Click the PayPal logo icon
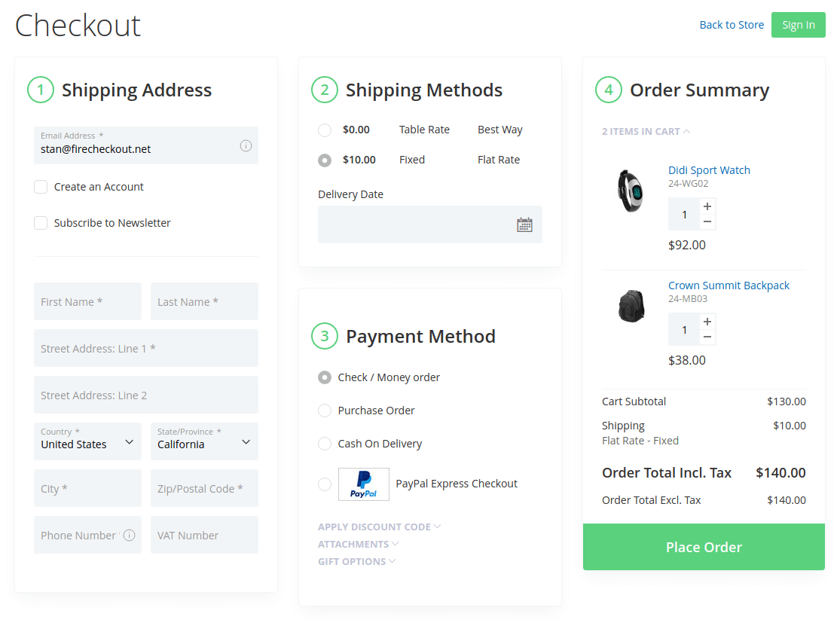The width and height of the screenshot is (840, 629). pos(364,484)
